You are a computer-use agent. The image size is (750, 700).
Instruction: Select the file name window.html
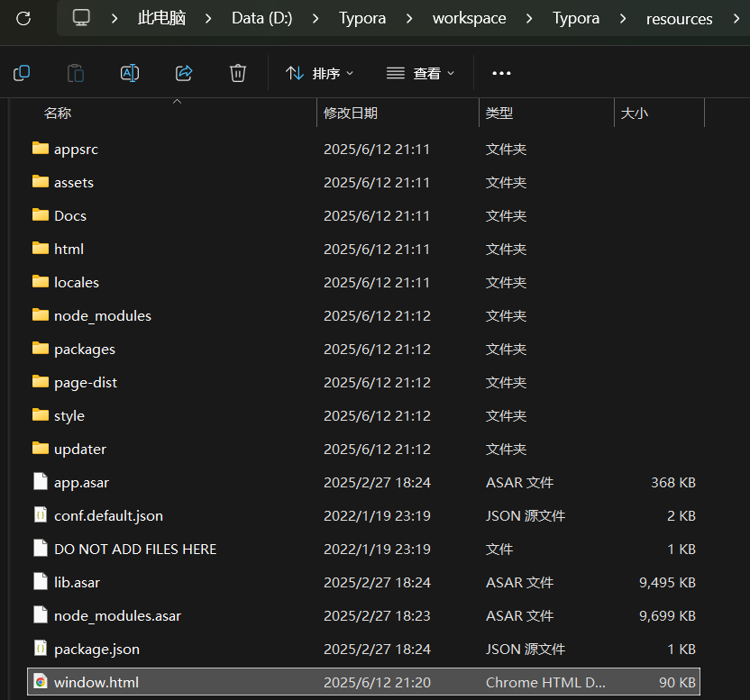pos(96,682)
